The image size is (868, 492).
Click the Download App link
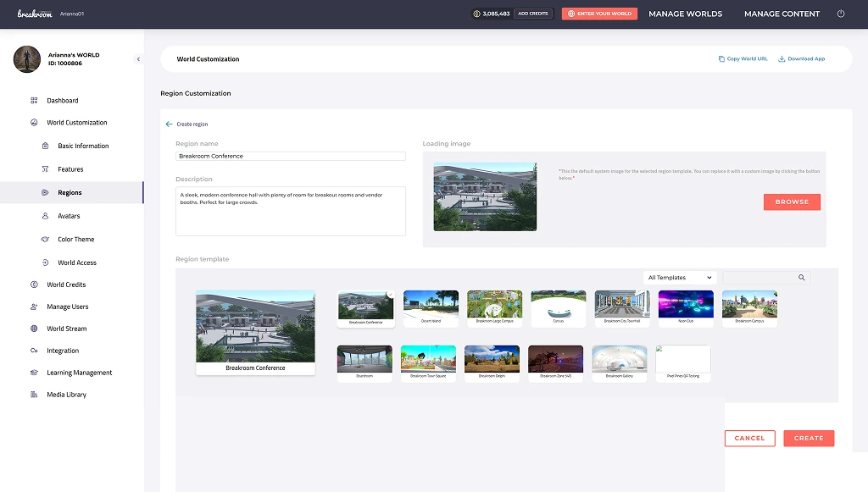802,58
